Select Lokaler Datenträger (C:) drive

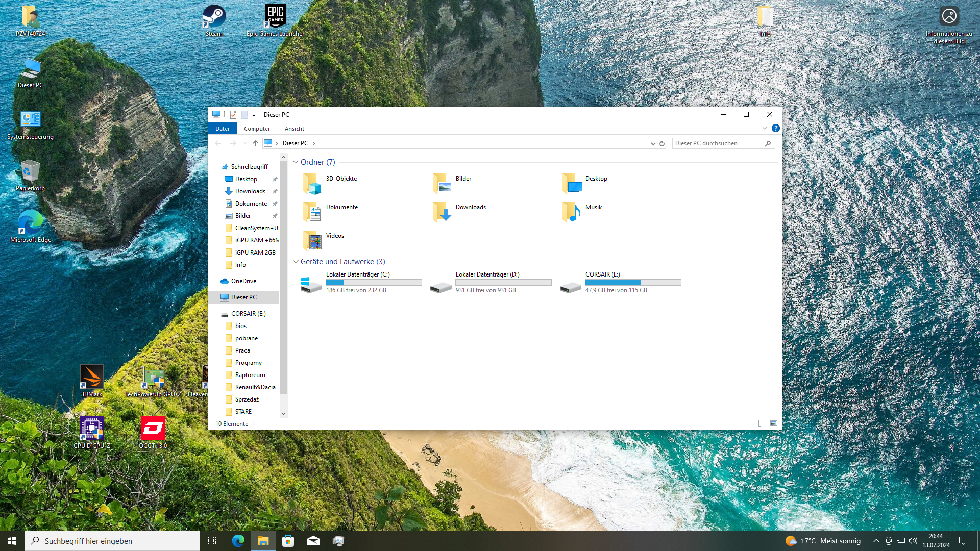click(x=362, y=282)
